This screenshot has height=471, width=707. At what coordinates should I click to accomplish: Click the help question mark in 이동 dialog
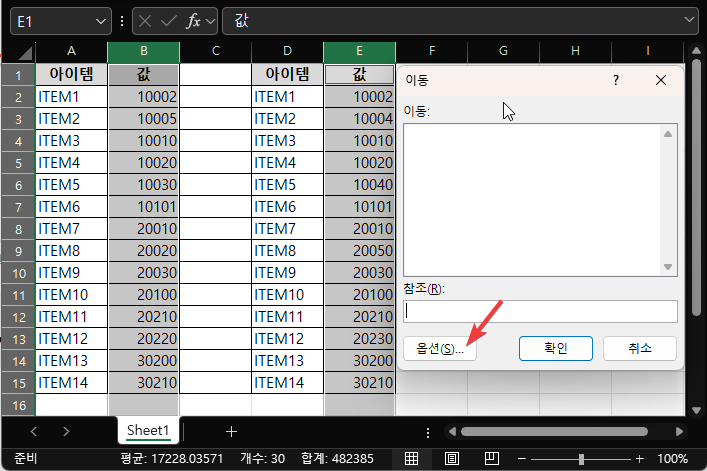pos(616,80)
